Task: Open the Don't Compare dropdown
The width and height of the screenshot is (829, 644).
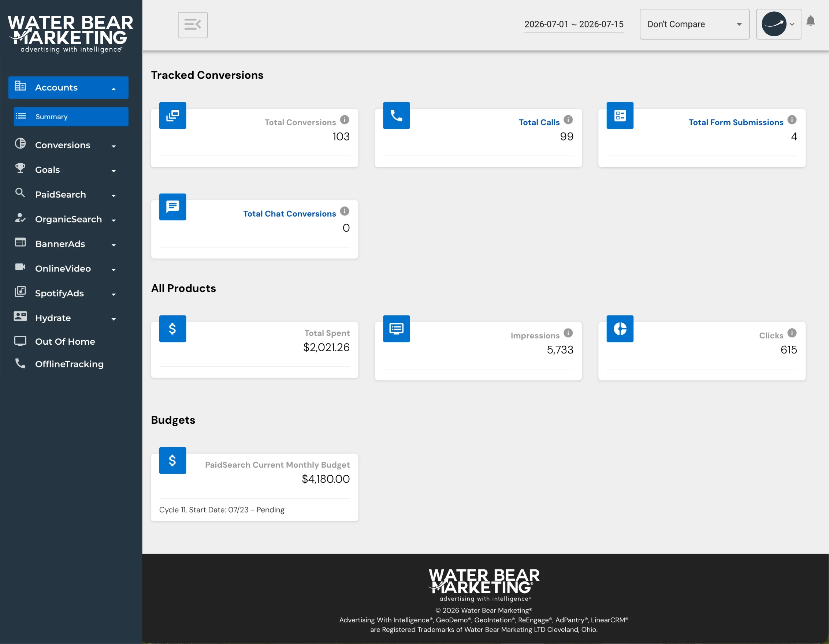Action: (x=694, y=24)
